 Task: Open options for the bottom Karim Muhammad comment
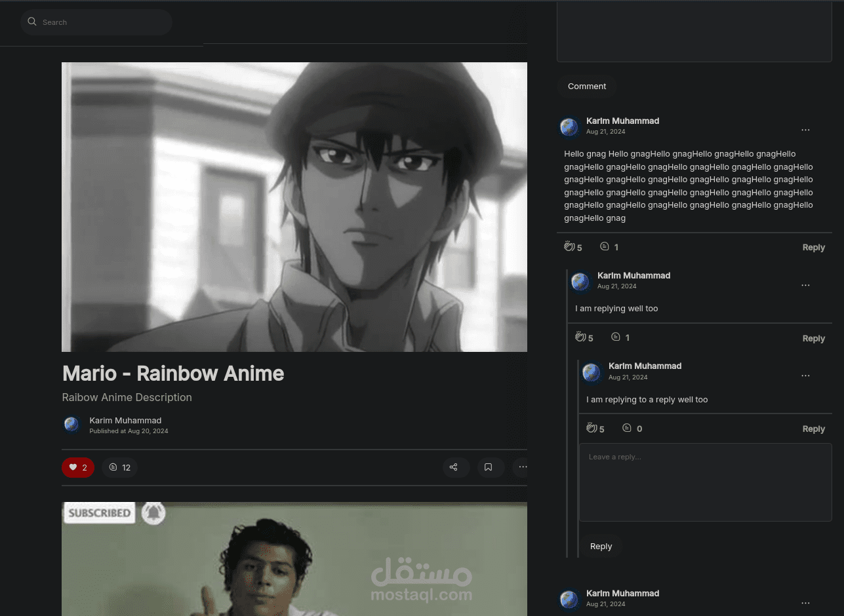click(805, 603)
